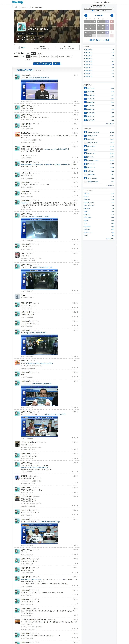Image resolution: width=129 pixels, height=644 pixels.
Task: Select 全て tweet display filter
Action: 28,56
